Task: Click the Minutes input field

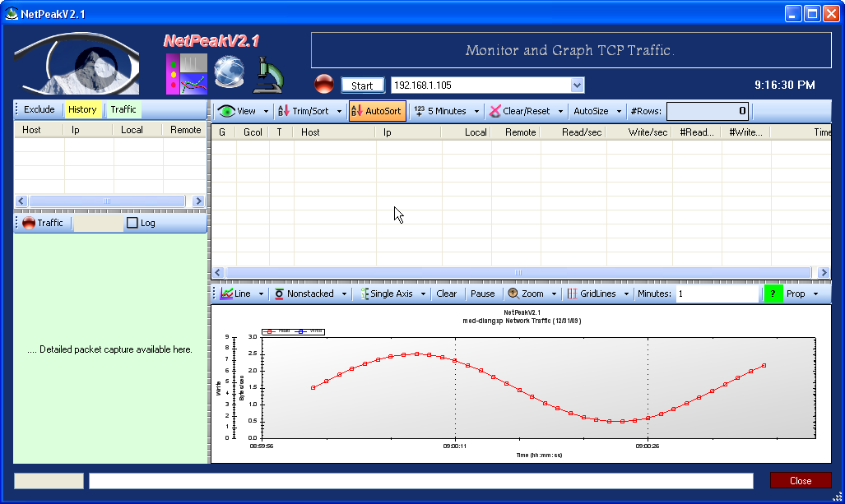Action: click(x=717, y=294)
